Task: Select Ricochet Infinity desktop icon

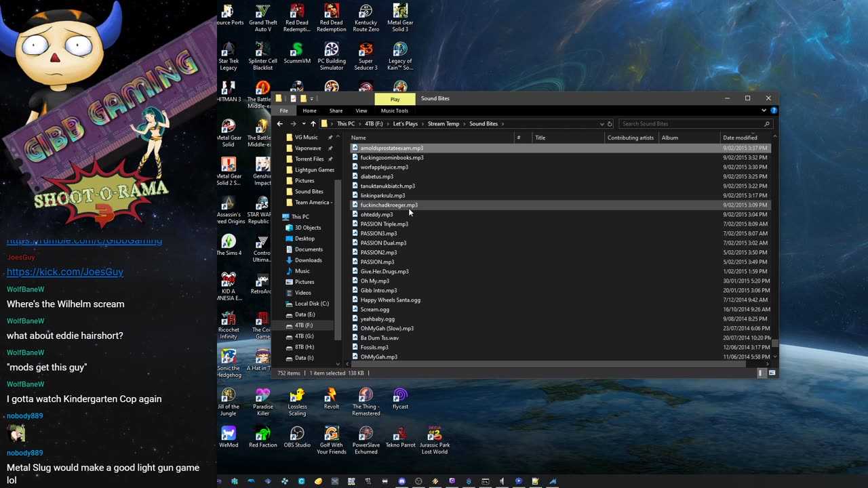Action: pos(229,326)
